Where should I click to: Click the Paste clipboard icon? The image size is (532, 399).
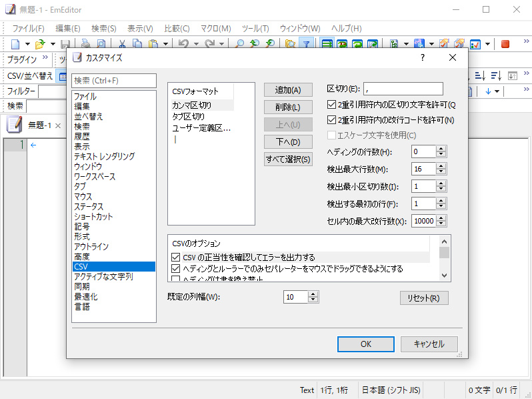pos(154,44)
